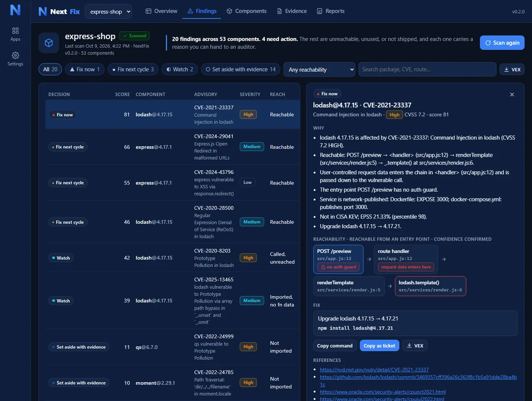
Task: Open the oracle cpuoct2021 security alert link
Action: coord(383,392)
